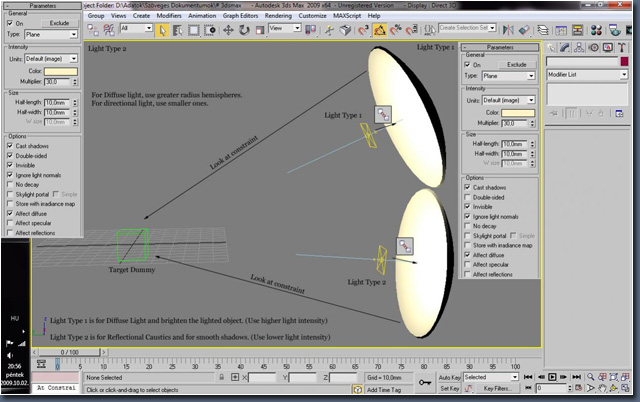Uncheck Double-sided in Light Type 2 panel
This screenshot has width=640, height=402.
click(x=10, y=155)
